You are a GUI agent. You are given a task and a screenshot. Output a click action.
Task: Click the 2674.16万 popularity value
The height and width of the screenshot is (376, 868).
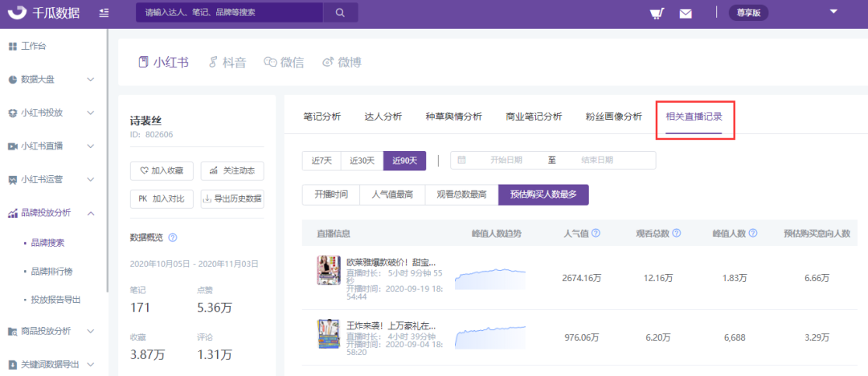(581, 278)
